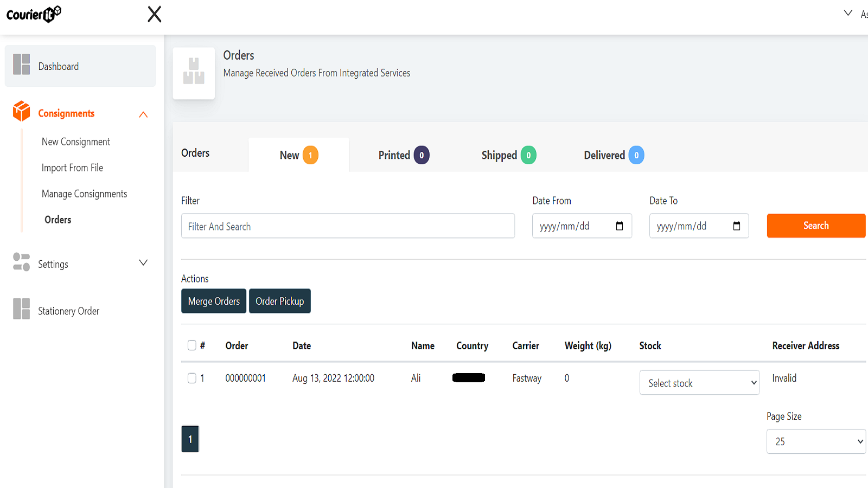The image size is (868, 488).
Task: Collapse the Consignments menu chevron
Action: pyautogui.click(x=143, y=114)
